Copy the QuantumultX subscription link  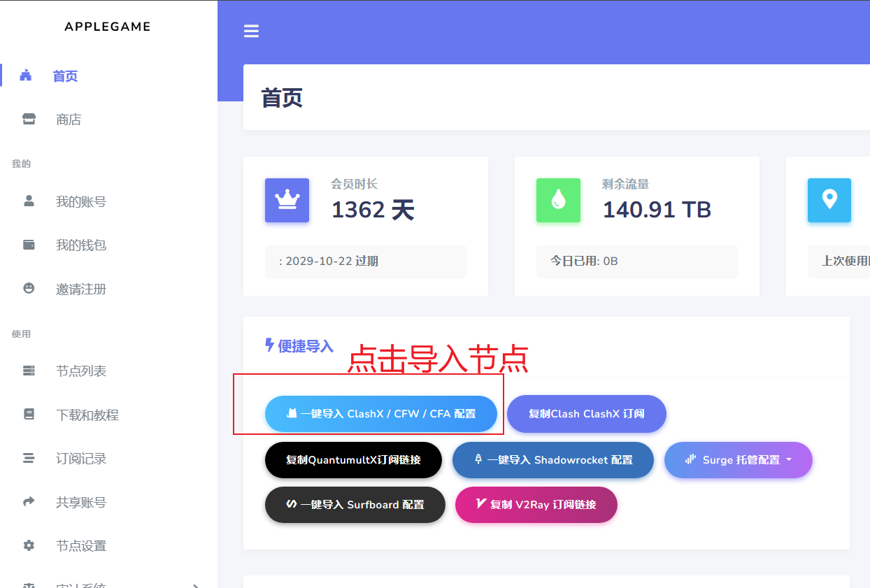(353, 460)
